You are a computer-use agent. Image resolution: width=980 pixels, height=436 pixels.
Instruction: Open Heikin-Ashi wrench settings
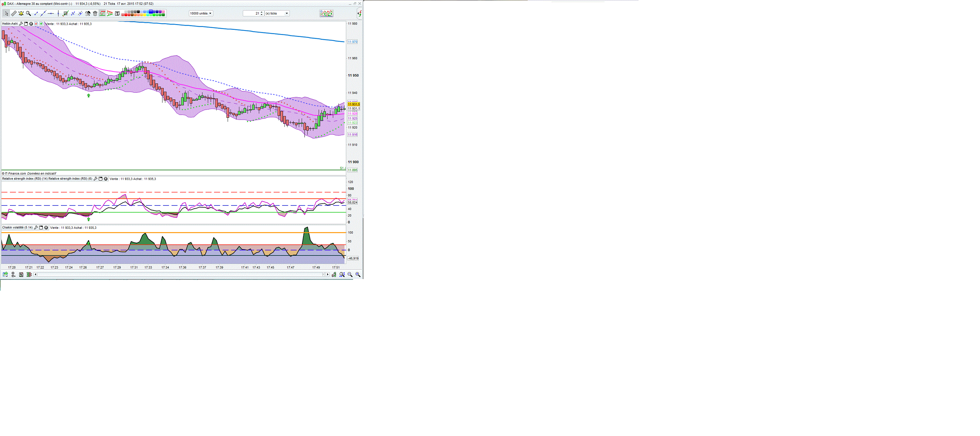click(x=21, y=24)
